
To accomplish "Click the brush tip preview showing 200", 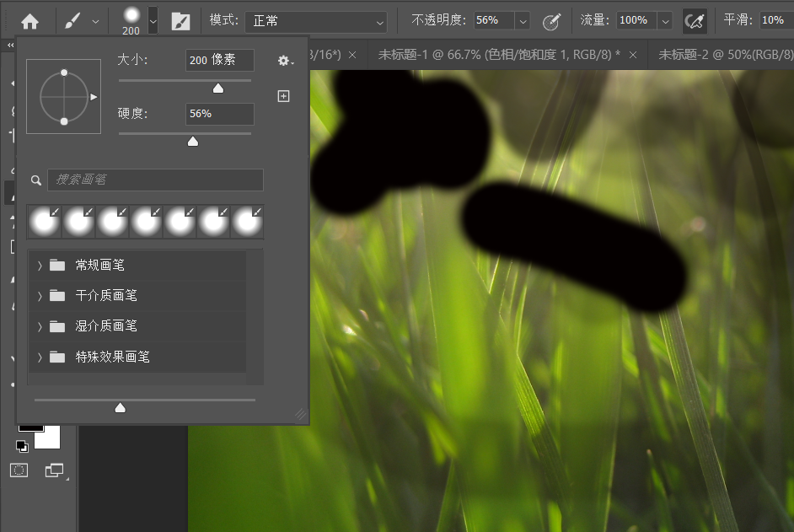I will click(131, 21).
